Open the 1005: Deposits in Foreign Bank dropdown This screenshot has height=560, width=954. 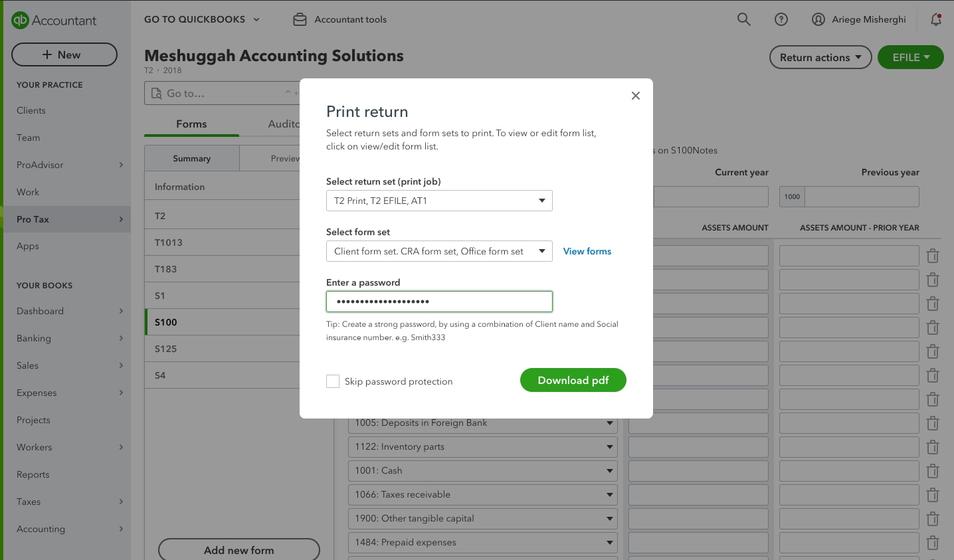coord(483,422)
